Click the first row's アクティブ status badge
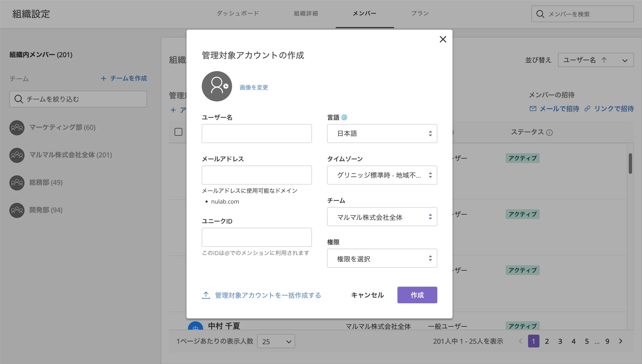 [x=523, y=158]
